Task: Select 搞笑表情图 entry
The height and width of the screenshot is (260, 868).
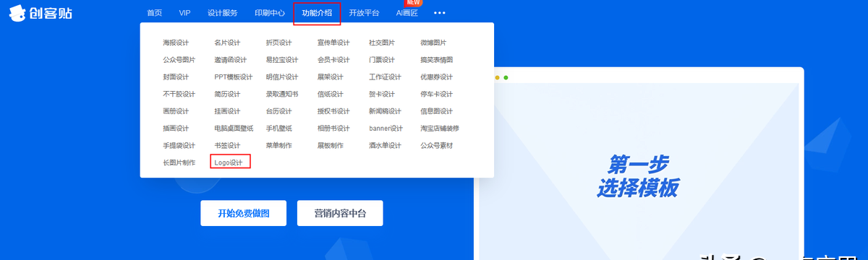Action: (x=436, y=60)
